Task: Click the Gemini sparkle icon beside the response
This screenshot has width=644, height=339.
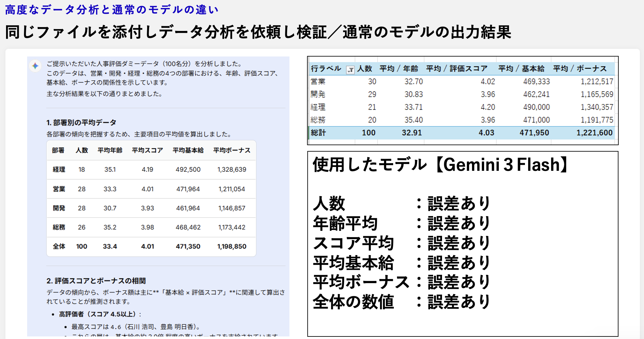Action: 35,66
